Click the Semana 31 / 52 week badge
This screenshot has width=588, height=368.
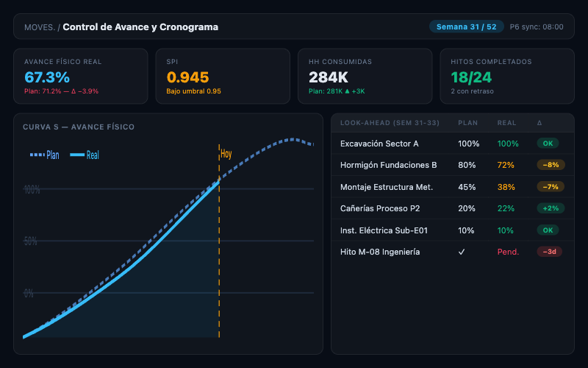tap(466, 26)
